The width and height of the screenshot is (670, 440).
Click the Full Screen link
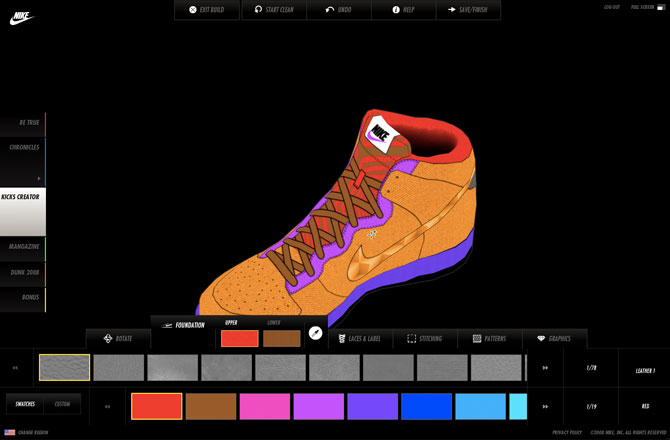pyautogui.click(x=642, y=7)
